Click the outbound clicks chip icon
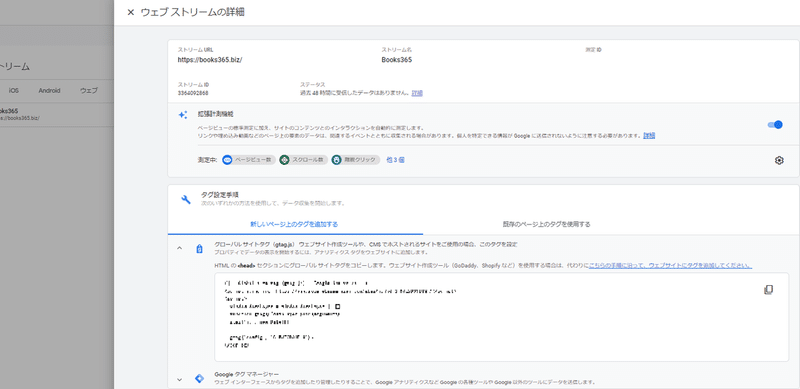Viewport: 800px width, 389px height. (336, 160)
